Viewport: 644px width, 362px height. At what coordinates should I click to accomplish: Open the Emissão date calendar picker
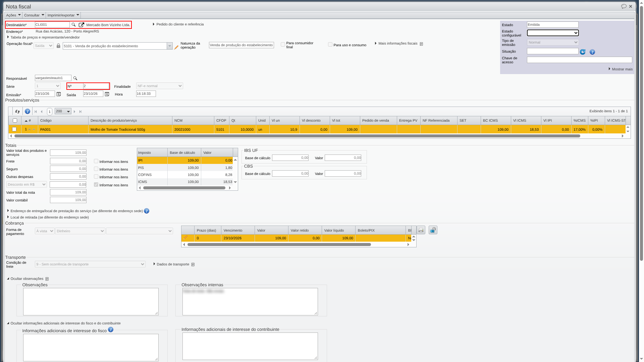click(59, 94)
